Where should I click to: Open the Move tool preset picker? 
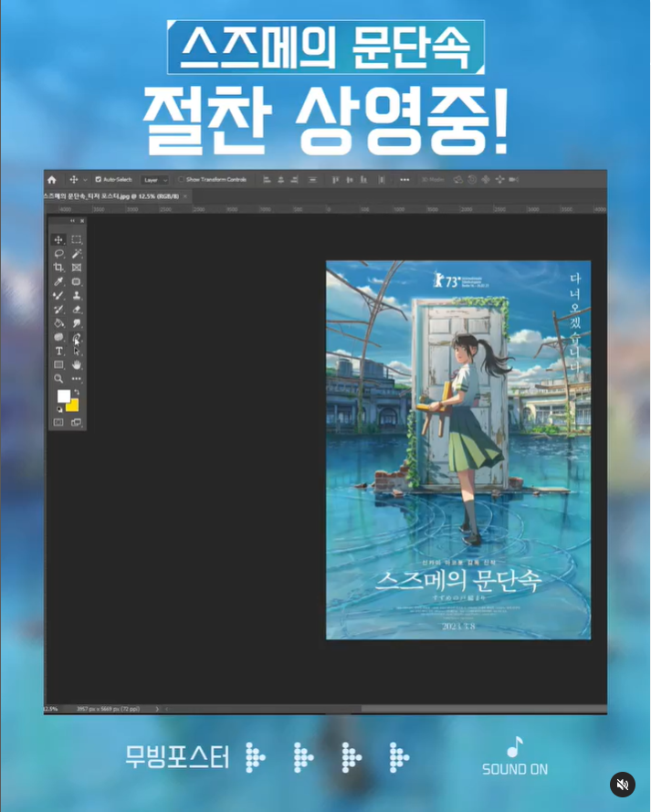pos(78,180)
